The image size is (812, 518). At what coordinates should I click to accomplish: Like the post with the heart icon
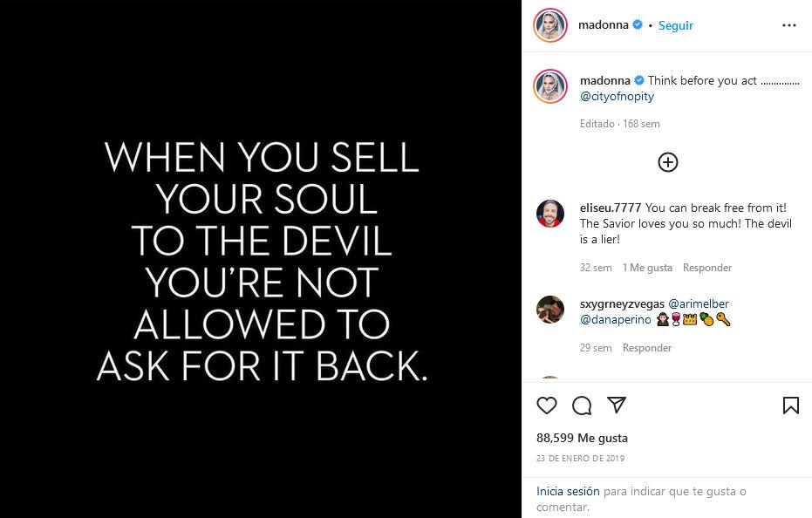[x=547, y=406]
